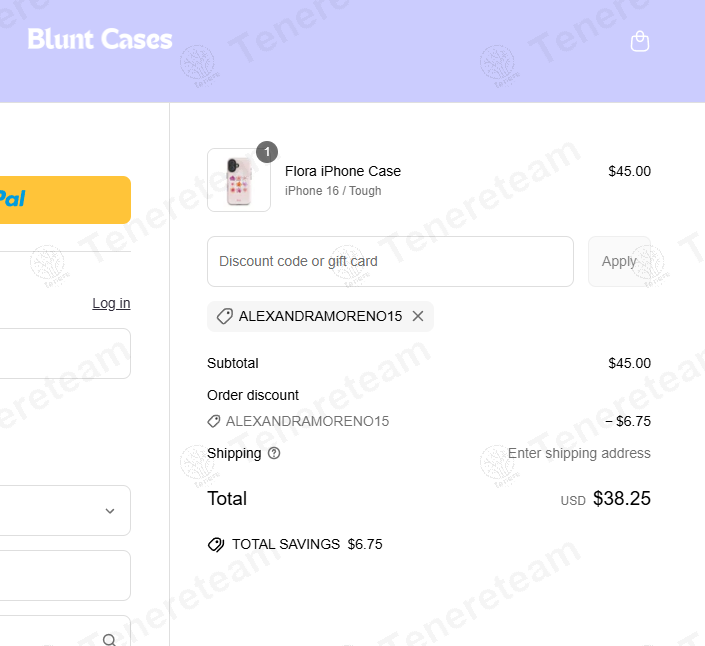Viewport: 705px width, 646px height.
Task: Click the tag icon under Order discount
Action: [x=213, y=421]
